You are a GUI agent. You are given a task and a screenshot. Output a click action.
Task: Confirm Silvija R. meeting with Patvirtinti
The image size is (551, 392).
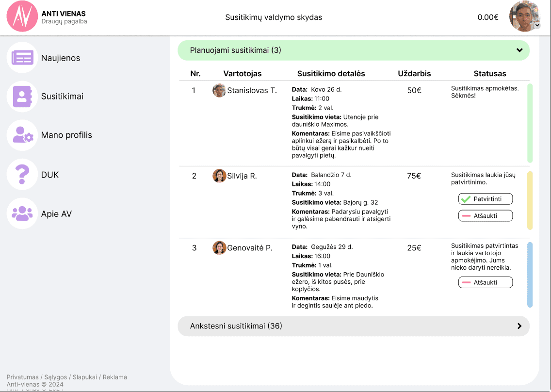pos(486,199)
